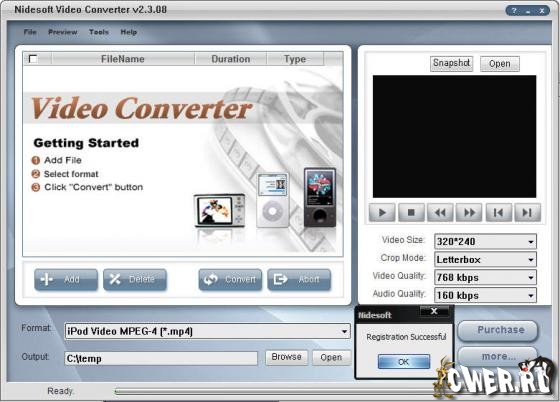Click the Purchase button
Viewport: 560px width, 402px height.
498,330
